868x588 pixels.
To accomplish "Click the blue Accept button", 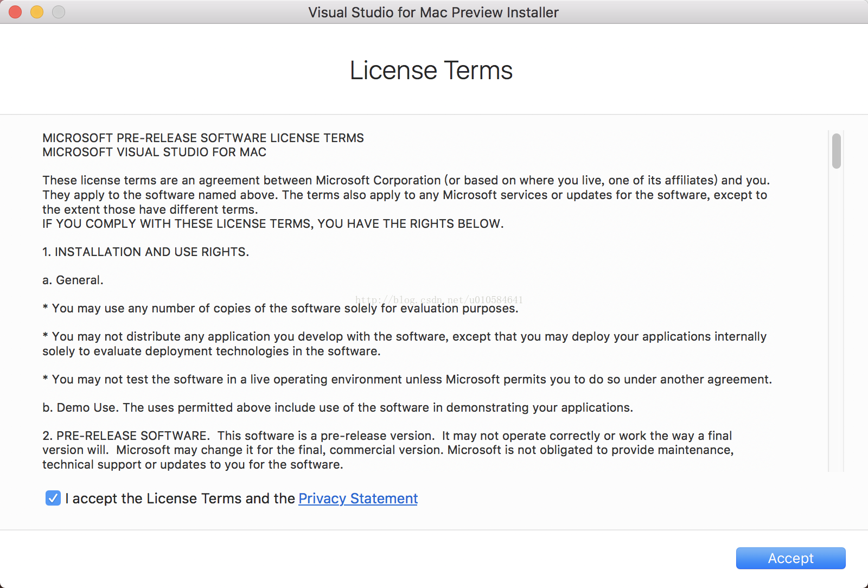I will (x=790, y=558).
